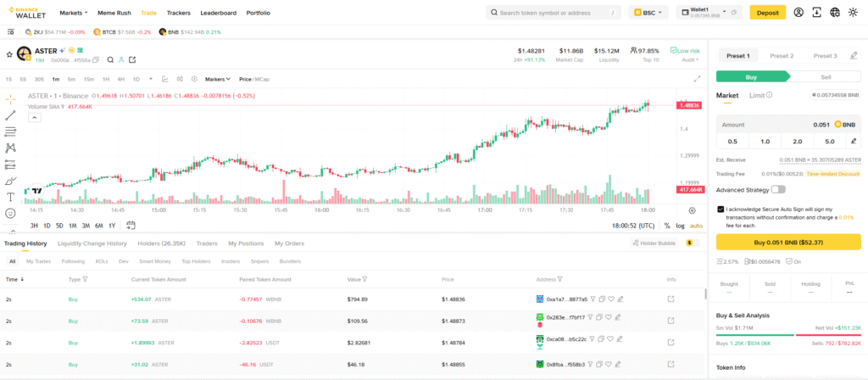Image resolution: width=868 pixels, height=380 pixels.
Task: Toggle the Advanced Strategy switch
Action: [x=777, y=189]
